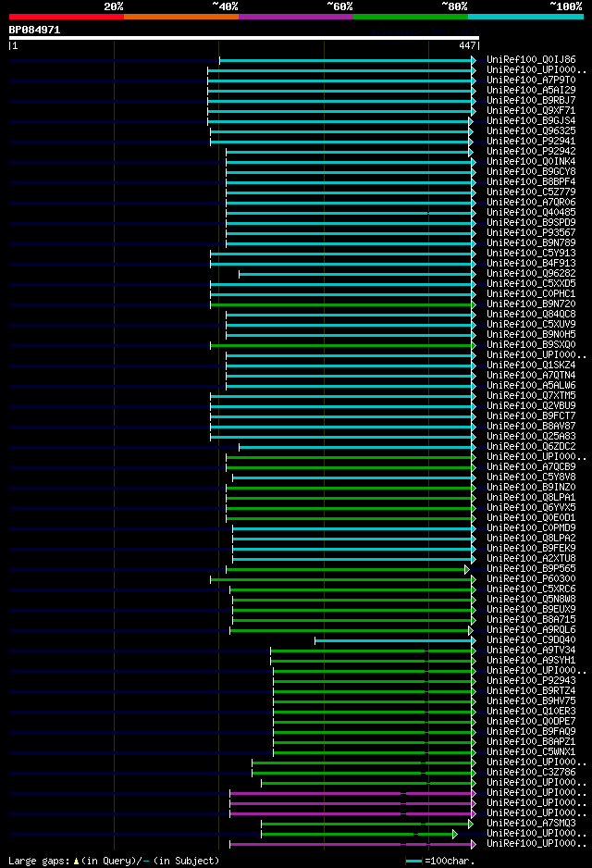
Task: Open hit UniRef100_A7P9T0
Action: tap(531, 80)
